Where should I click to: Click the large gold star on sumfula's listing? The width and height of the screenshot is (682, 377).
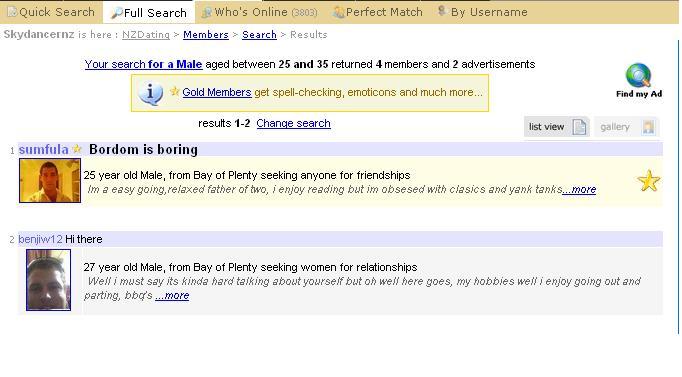point(649,181)
